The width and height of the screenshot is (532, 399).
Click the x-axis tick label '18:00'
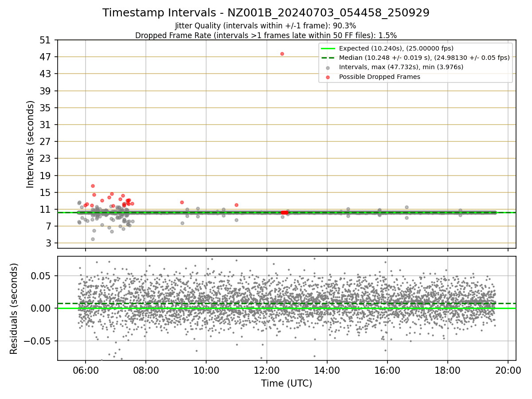(448, 370)
